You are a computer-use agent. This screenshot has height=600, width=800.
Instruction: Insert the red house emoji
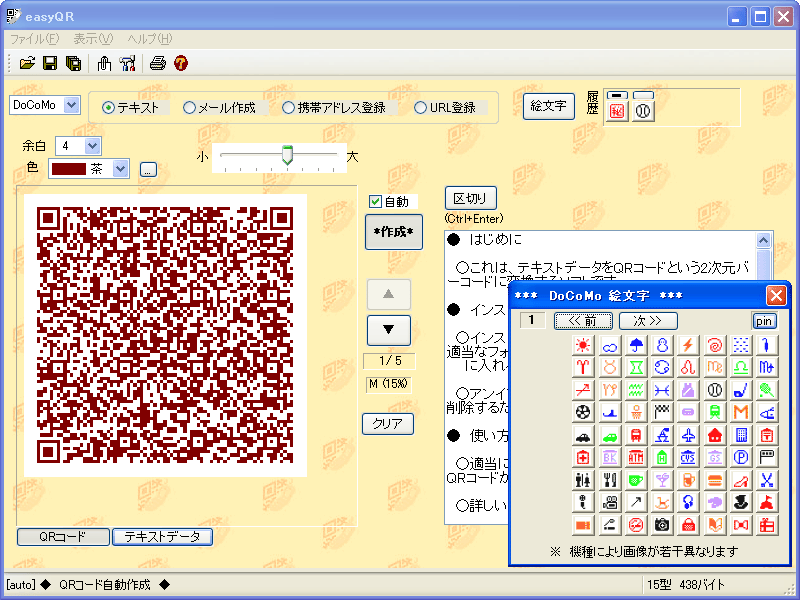coord(715,435)
